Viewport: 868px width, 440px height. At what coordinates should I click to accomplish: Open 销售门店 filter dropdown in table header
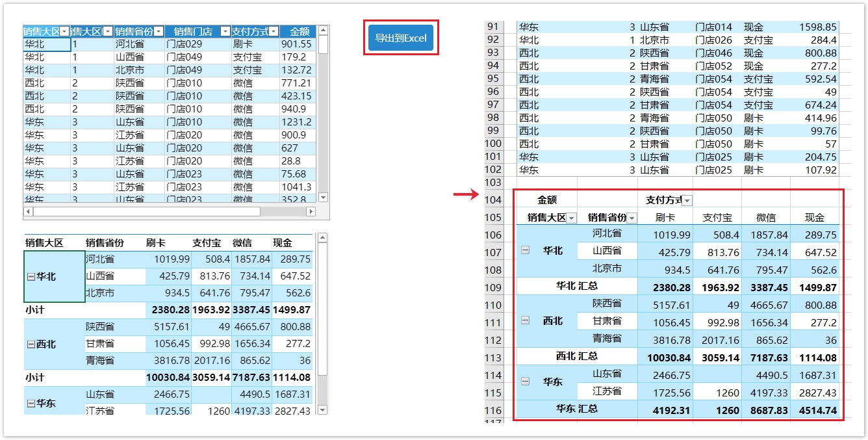click(225, 32)
